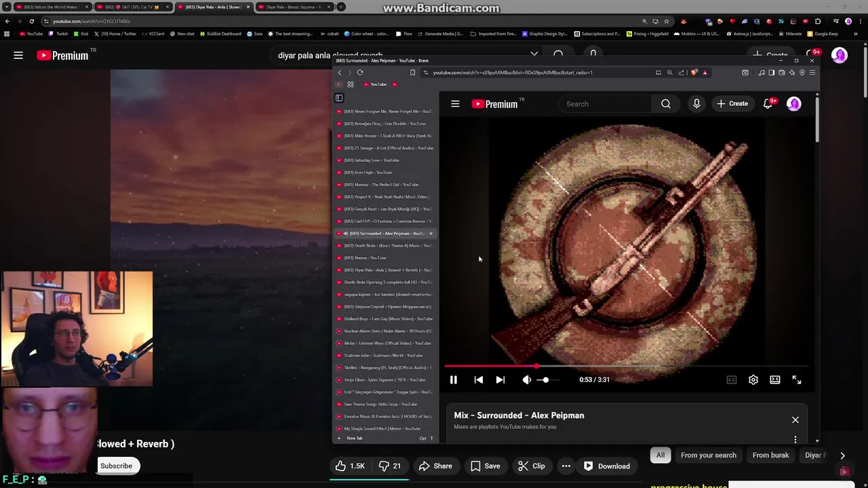
Task: Close the Surrounded – Alex Peipman vertical tab
Action: 431,234
